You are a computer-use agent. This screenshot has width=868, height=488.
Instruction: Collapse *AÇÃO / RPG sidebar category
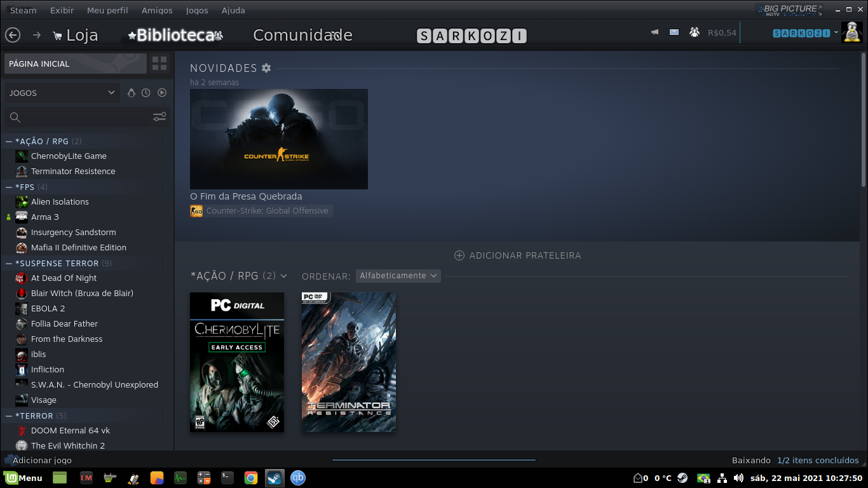9,141
